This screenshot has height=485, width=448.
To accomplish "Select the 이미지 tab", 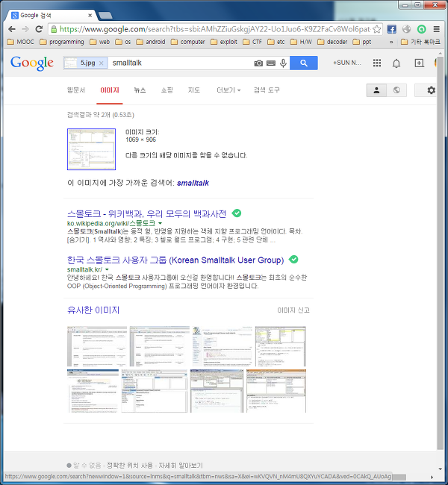I will point(110,90).
